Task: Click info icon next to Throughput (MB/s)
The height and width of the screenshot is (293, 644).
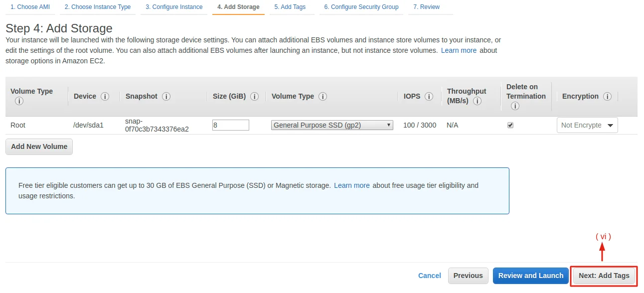Action: click(x=477, y=101)
